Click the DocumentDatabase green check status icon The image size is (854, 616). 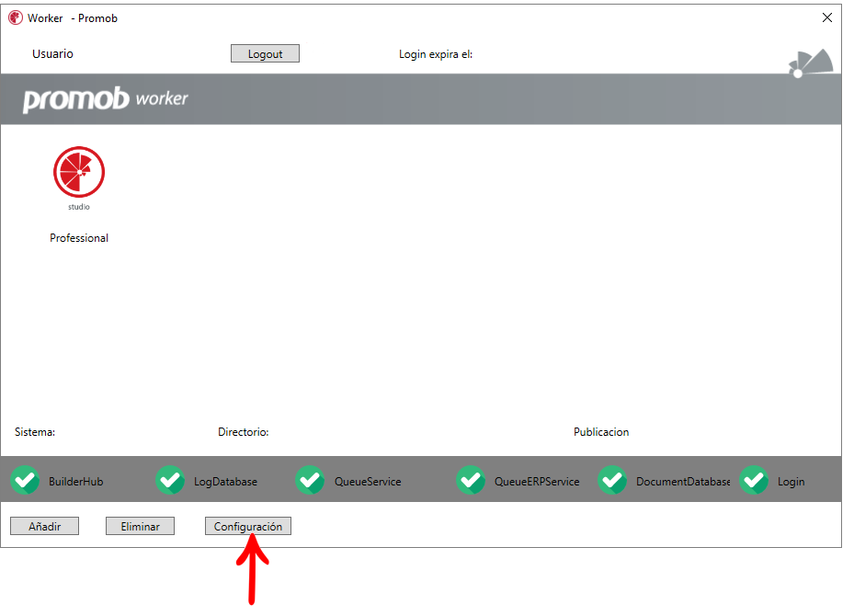(613, 480)
